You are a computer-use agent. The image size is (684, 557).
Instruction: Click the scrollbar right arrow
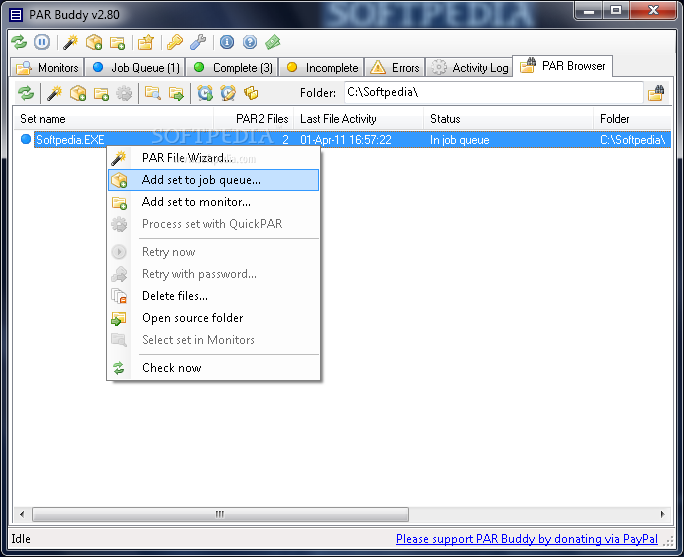pos(663,514)
